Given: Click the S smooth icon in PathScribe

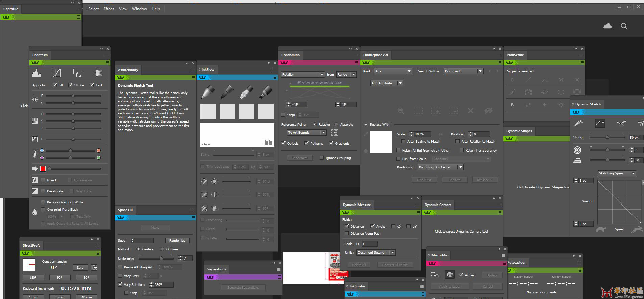Looking at the screenshot, I should coord(512,105).
